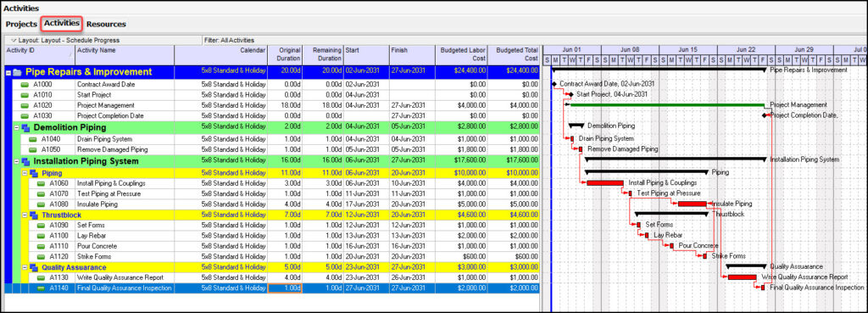Collapse the Piping WBS group
This screenshot has height=313, width=868.
click(25, 173)
